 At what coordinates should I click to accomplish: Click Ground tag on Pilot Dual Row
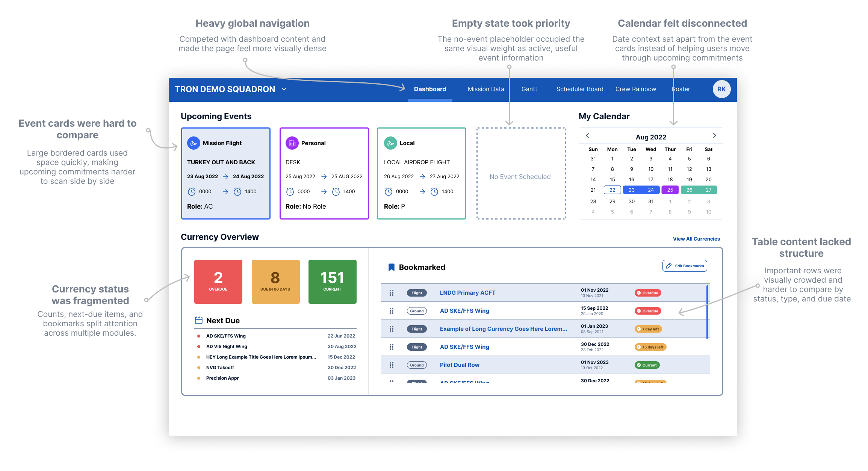[x=417, y=365]
